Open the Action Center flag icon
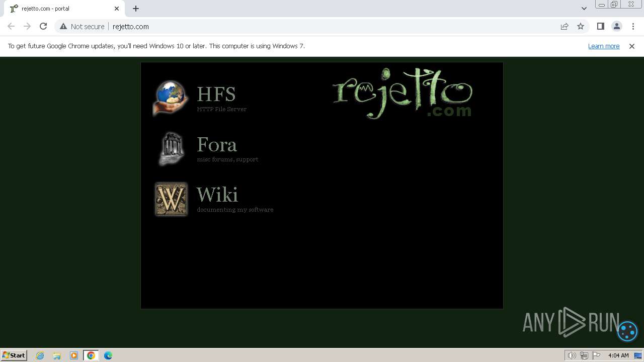644x362 pixels. click(596, 355)
